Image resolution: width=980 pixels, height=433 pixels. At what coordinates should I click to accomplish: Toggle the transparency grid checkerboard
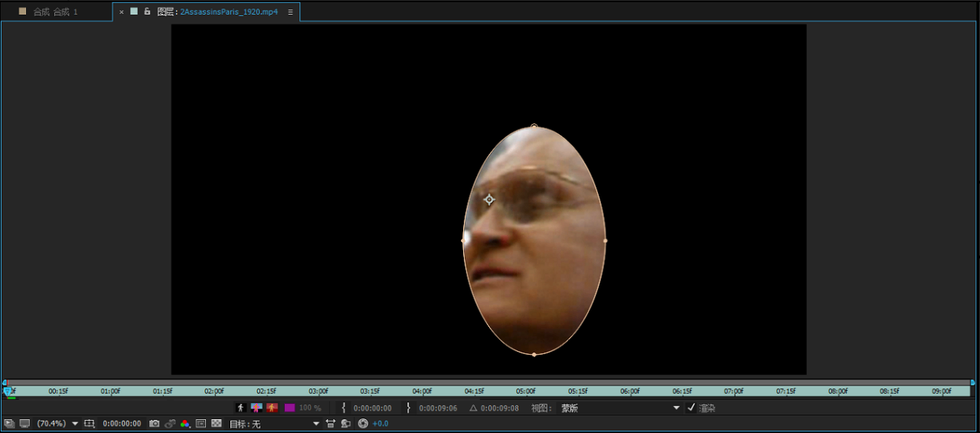click(x=217, y=424)
